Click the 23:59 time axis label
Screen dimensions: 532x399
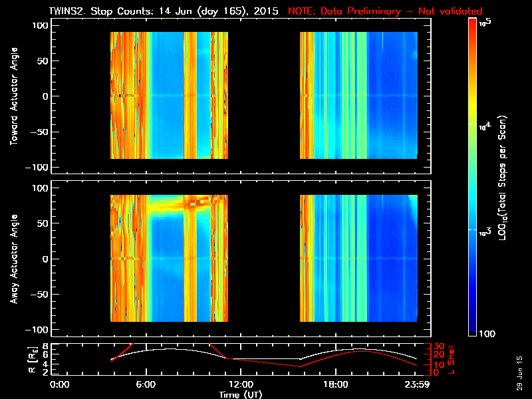[417, 385]
